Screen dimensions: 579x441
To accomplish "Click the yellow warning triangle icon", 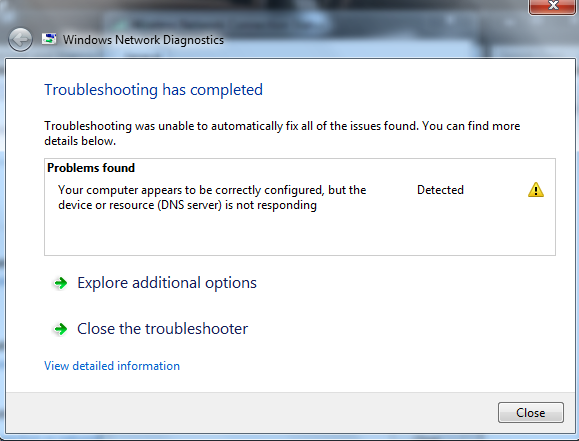I will 535,190.
